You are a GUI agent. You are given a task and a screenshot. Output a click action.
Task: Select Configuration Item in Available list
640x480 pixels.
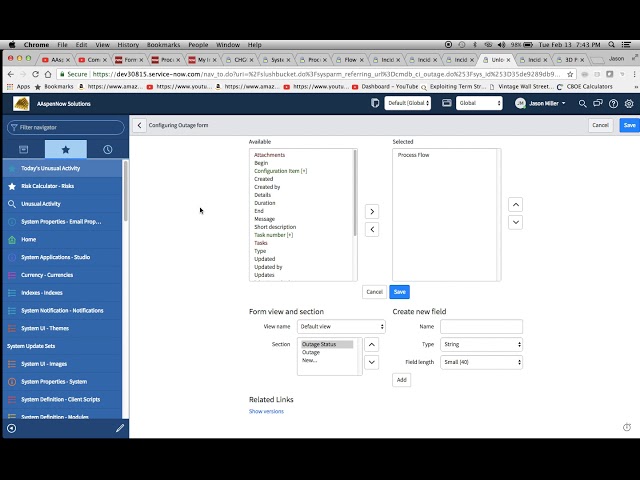coord(280,171)
